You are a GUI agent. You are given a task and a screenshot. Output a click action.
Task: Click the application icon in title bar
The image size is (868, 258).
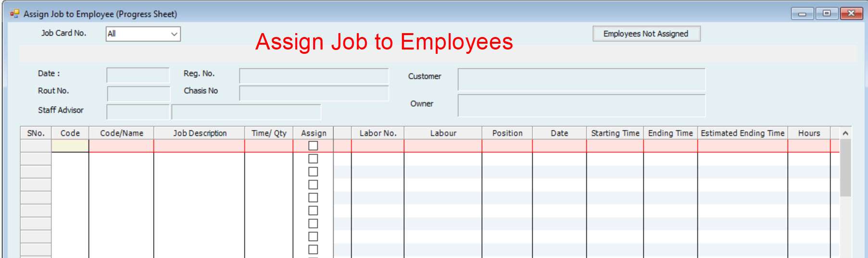(14, 14)
